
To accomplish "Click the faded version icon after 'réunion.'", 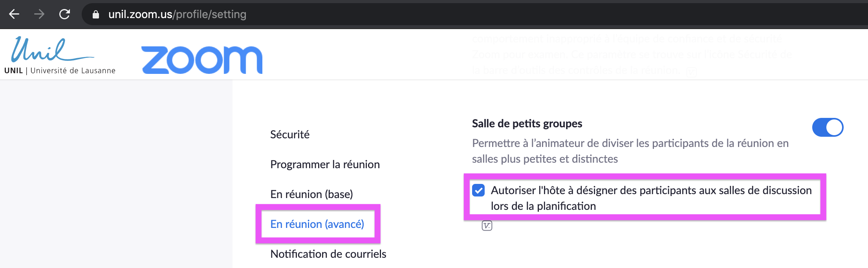I will (691, 72).
